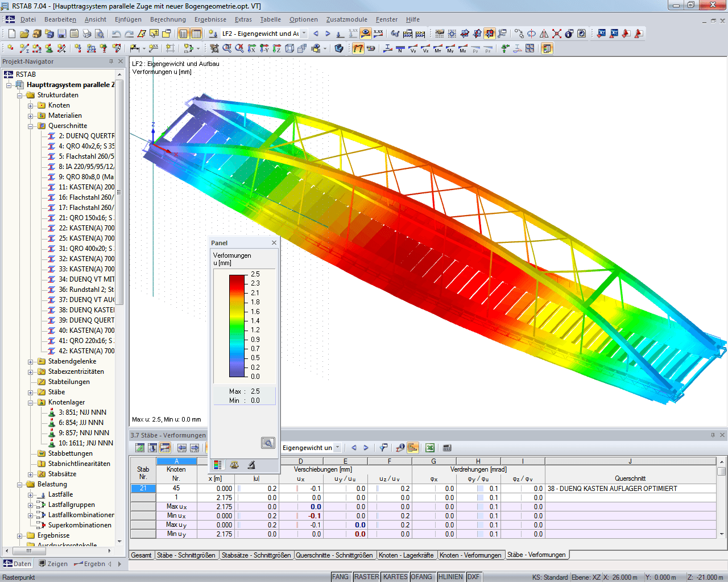Show torsional moment MT diagram
Viewport: 728px width, 582px height.
pos(438,48)
